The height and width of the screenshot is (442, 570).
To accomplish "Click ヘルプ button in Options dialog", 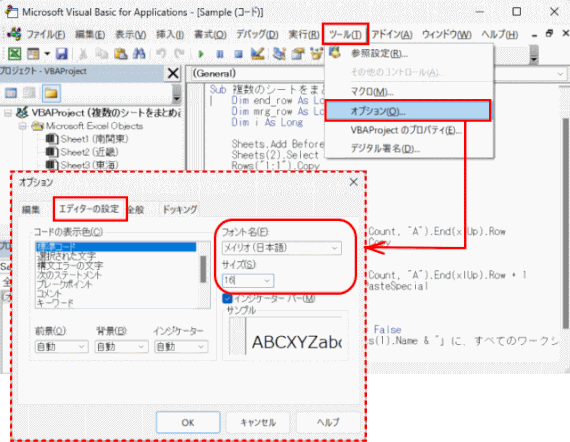I will pyautogui.click(x=328, y=422).
